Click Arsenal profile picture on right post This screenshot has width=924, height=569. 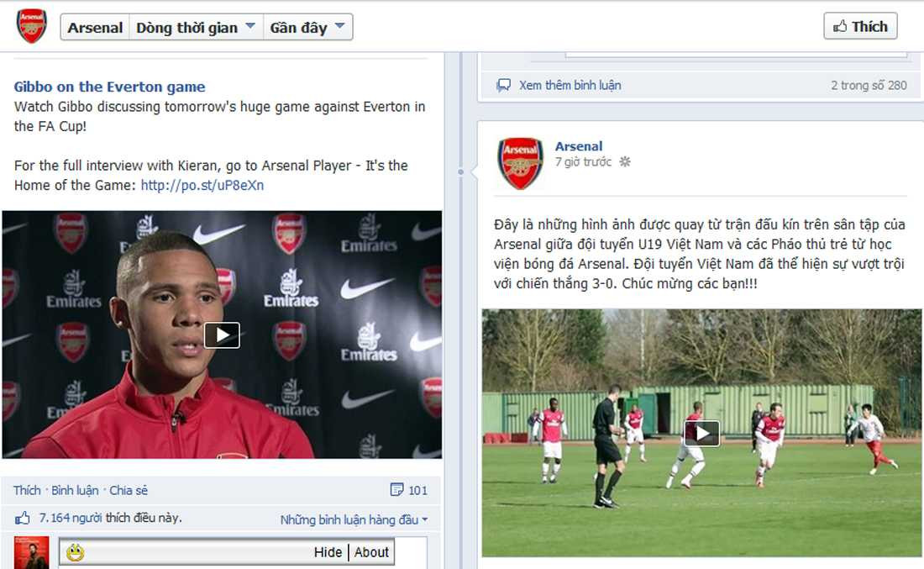[520, 163]
